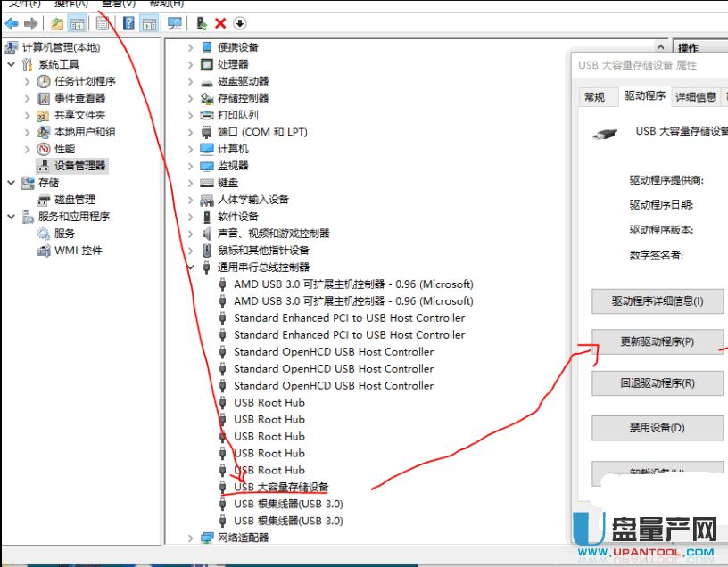The image size is (728, 567).
Task: Expand the 处理器 device category
Action: coord(190,63)
